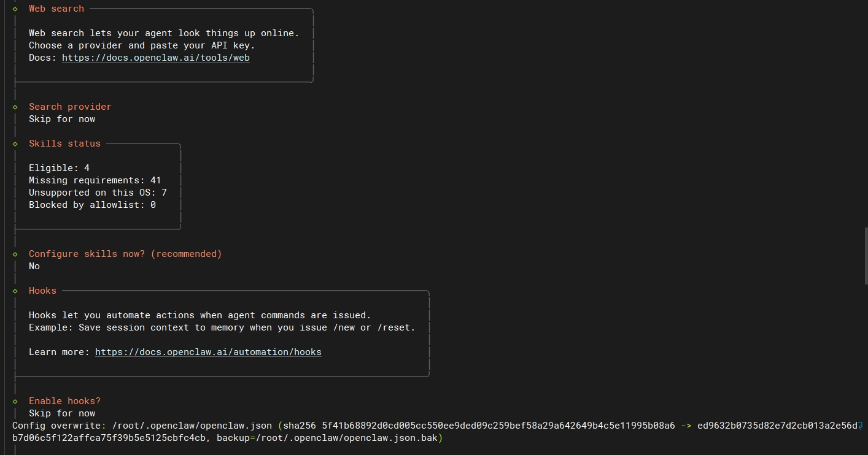Open the docs.openclaw.ai/automation/hooks link
The height and width of the screenshot is (455, 868).
click(x=208, y=352)
